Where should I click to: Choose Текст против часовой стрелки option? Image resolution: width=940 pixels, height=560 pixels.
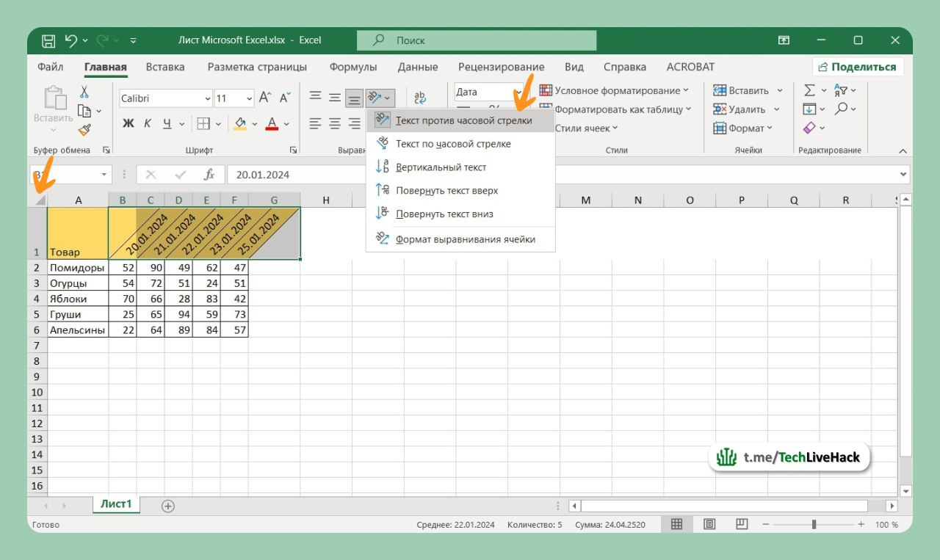(463, 120)
